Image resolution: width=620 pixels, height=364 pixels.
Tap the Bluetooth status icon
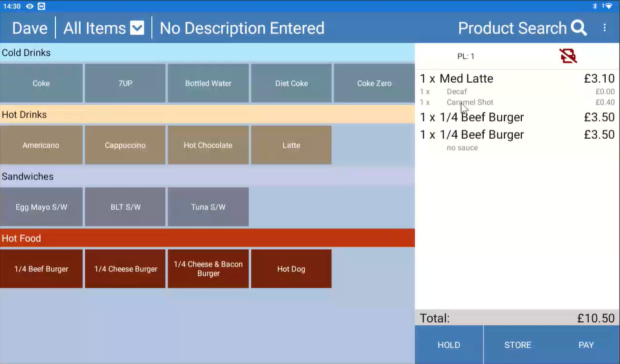595,6
